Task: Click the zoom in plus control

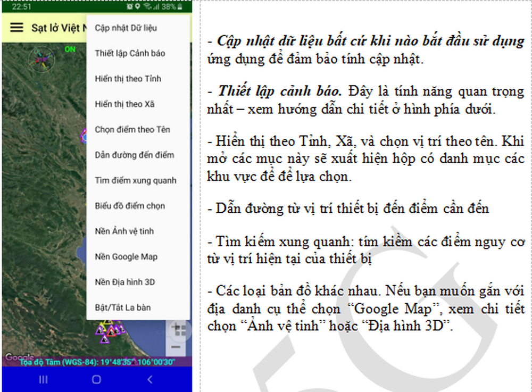Action: coord(176,327)
